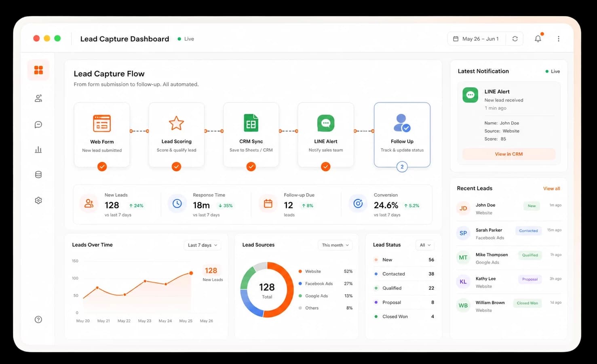
Task: Click the Qualified tag on Mike Thompsen
Action: click(x=530, y=255)
